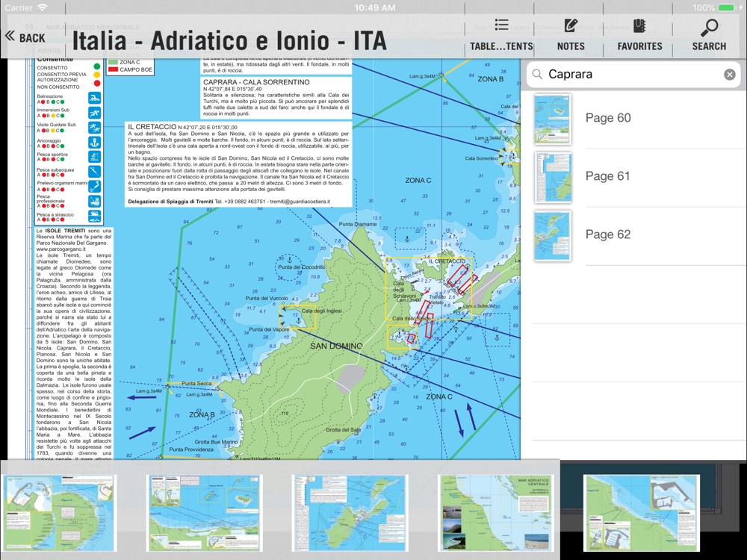Open the Favorites bookmark icon

[x=639, y=34]
